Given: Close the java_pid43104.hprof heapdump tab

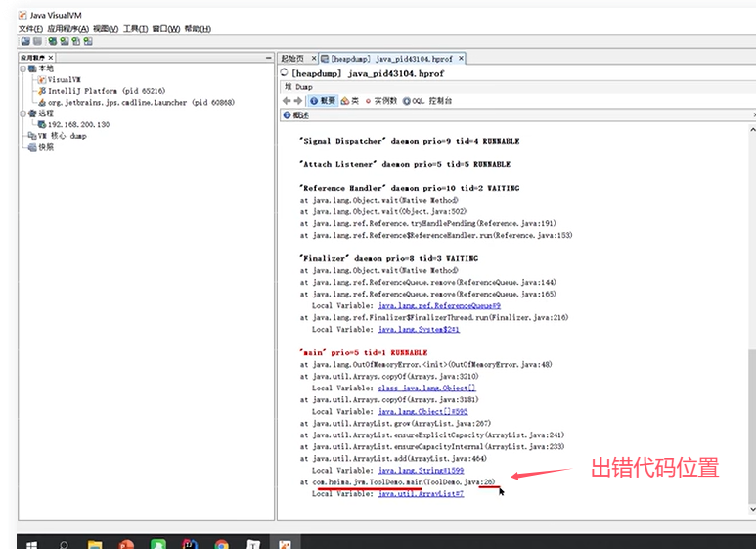Looking at the screenshot, I should coord(461,59).
